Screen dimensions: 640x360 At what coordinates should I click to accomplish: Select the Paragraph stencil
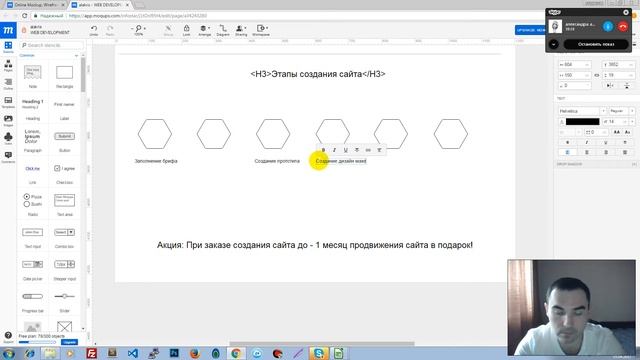click(33, 140)
